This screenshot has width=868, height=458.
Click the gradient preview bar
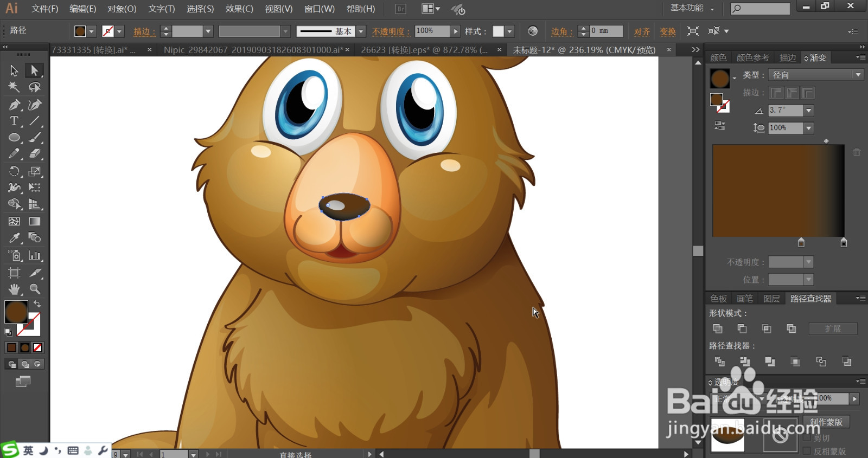pyautogui.click(x=778, y=191)
